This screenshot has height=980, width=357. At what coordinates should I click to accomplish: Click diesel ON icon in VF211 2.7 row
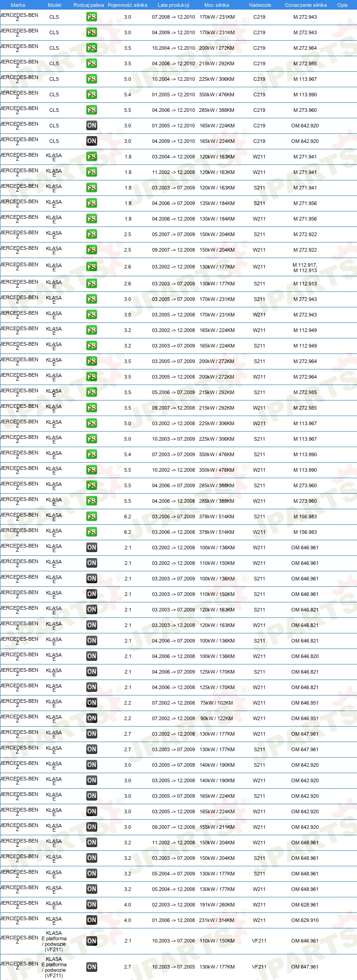pos(91,967)
